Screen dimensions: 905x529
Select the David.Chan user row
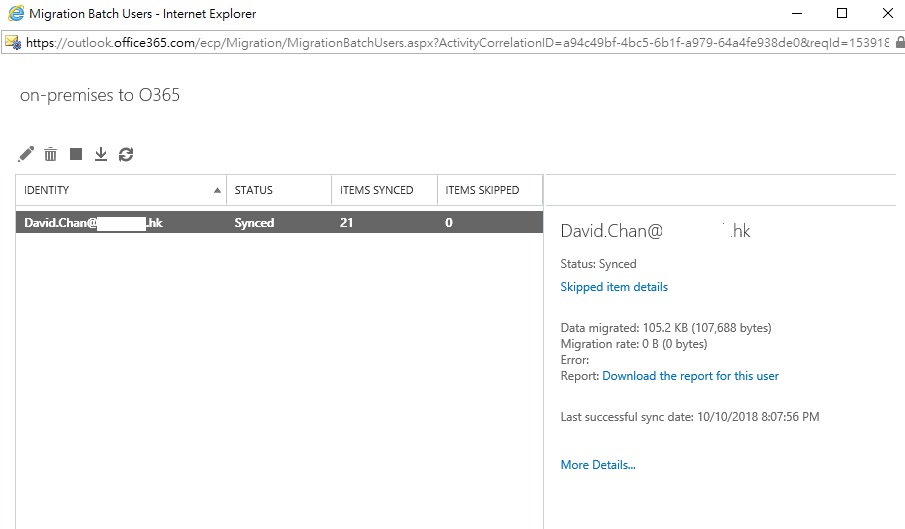click(279, 223)
